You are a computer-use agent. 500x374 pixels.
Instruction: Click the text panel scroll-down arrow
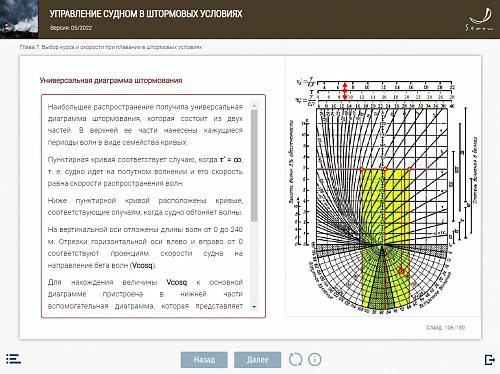click(x=254, y=307)
